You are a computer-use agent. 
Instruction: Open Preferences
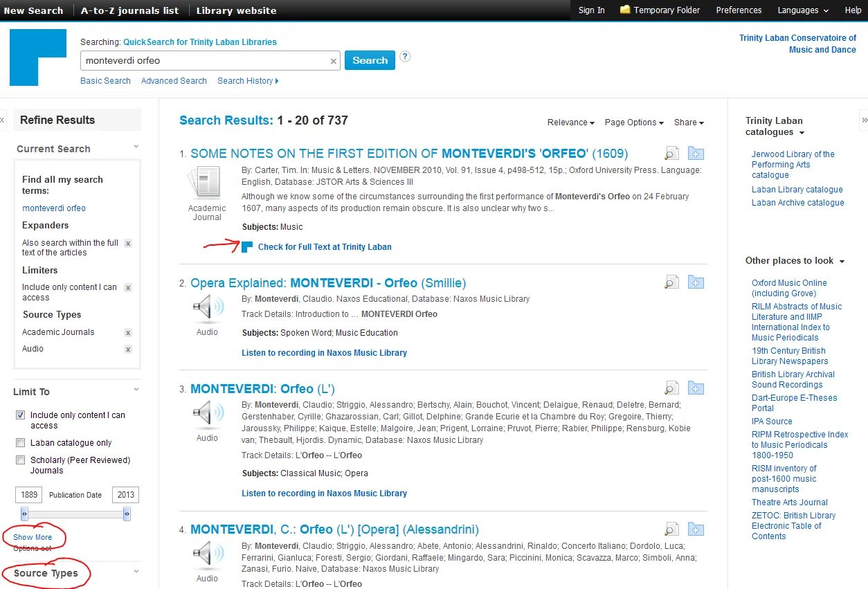pos(739,10)
